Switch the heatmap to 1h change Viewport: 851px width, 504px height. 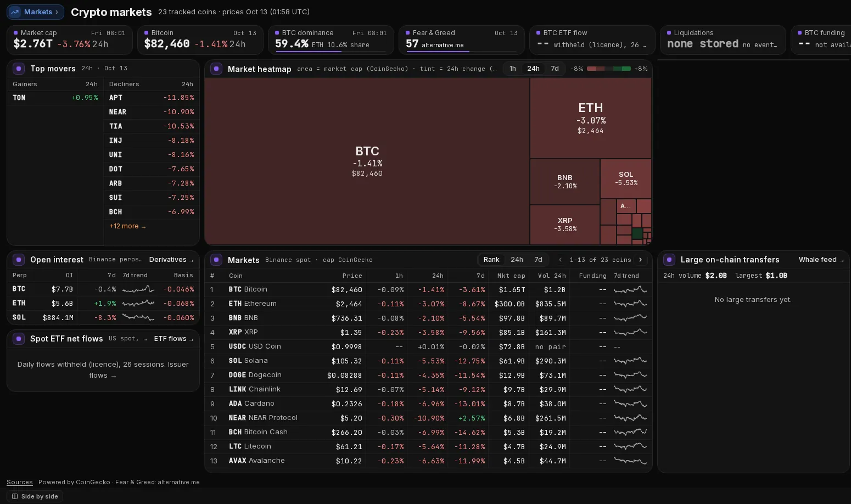pos(512,69)
